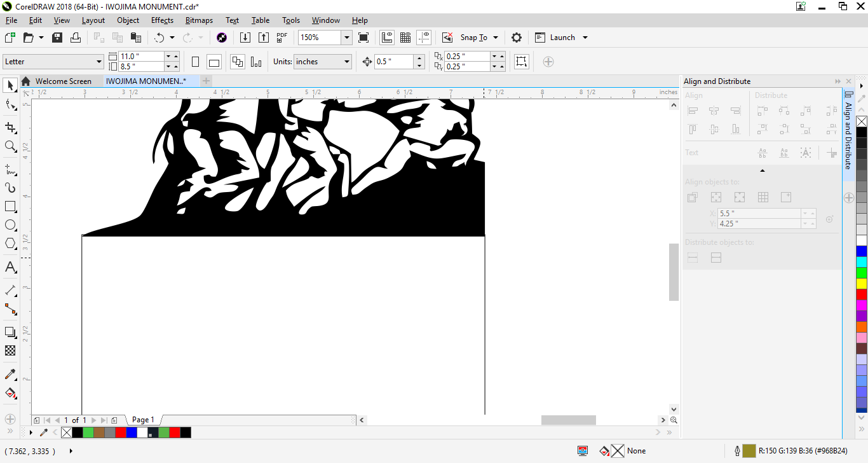Collapse the Align and Distribute docker

[x=838, y=81]
